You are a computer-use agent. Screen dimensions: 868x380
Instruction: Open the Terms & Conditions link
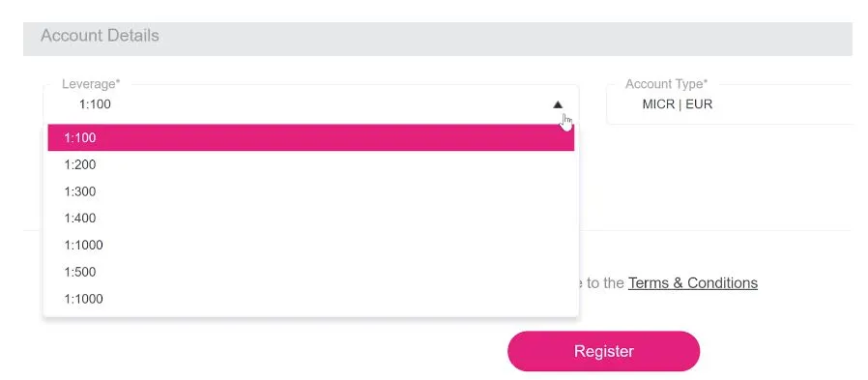pos(692,283)
